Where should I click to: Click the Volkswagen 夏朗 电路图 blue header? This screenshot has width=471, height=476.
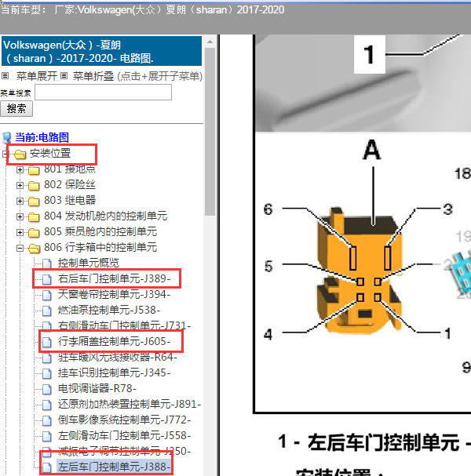click(101, 51)
